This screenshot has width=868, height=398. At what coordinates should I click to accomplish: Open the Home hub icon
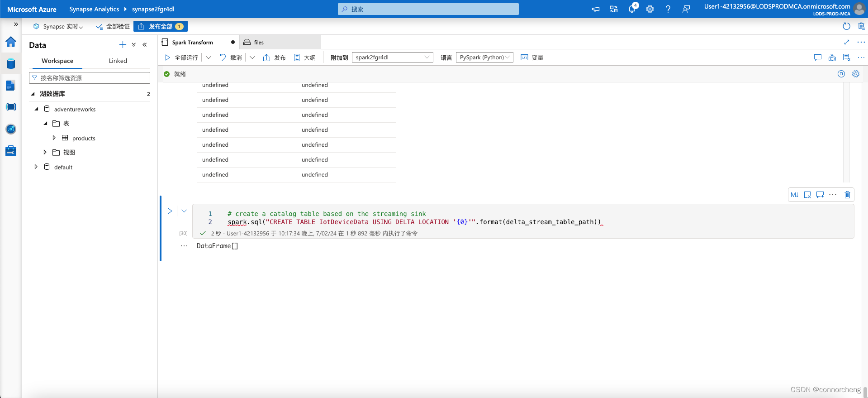(11, 42)
